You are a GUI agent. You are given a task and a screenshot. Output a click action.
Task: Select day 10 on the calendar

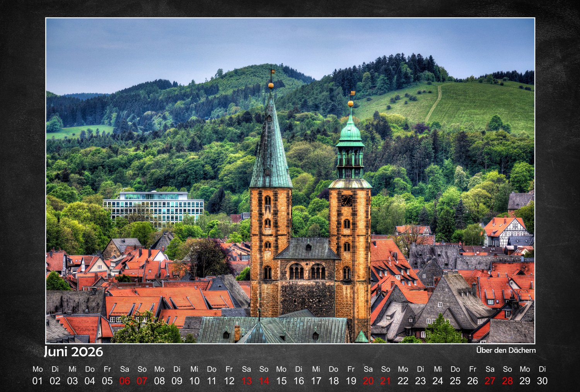pyautogui.click(x=194, y=381)
